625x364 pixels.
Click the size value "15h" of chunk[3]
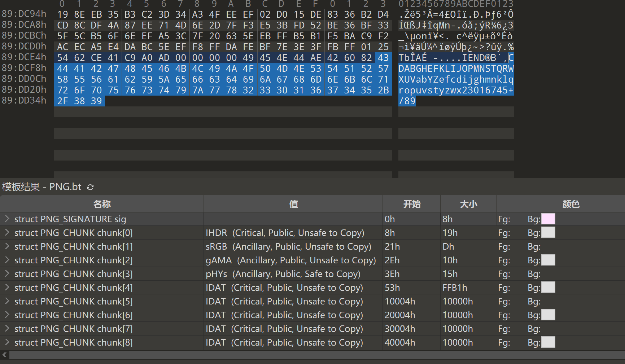[x=450, y=274]
